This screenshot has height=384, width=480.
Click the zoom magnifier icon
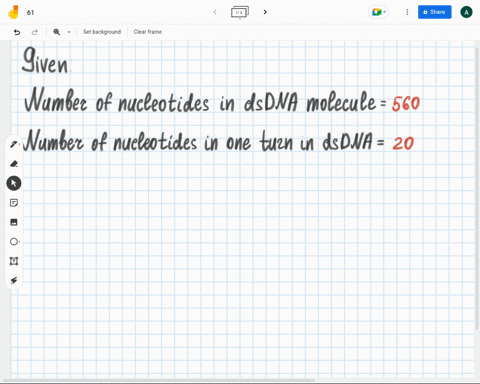[x=57, y=32]
